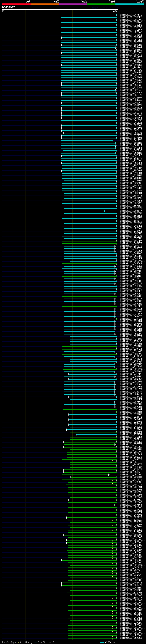Select the UniRef100_P40941 label

click(131, 67)
